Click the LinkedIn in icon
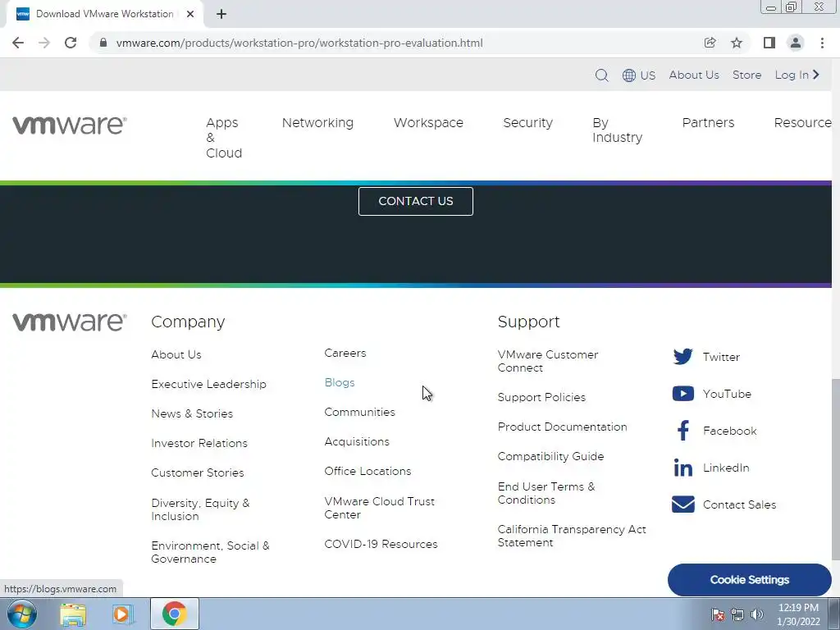 click(x=683, y=468)
